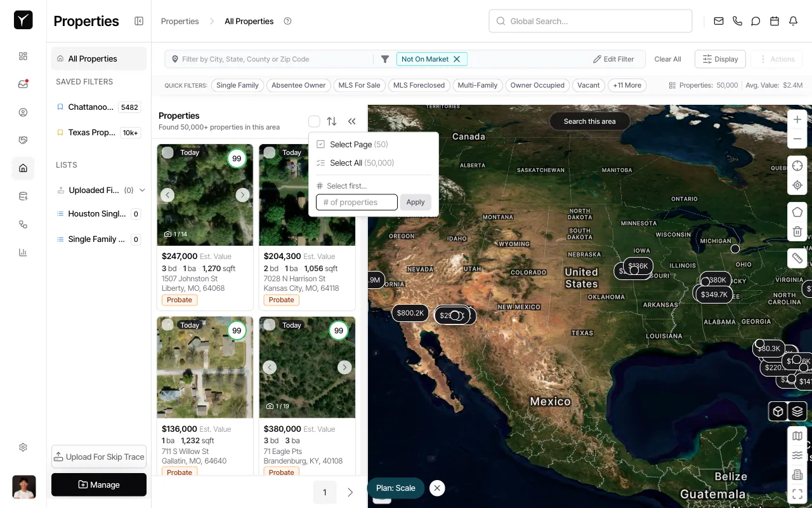Check the 1507 Johnston St property card

tap(167, 152)
